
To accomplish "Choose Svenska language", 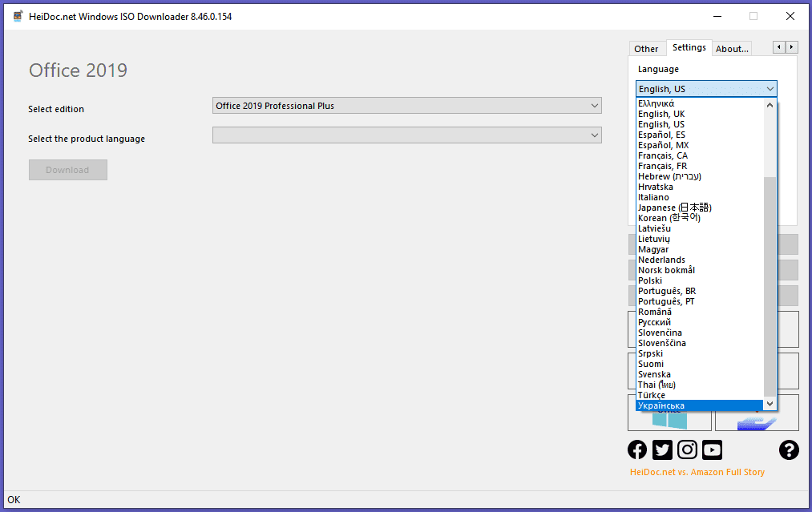I will coord(700,374).
